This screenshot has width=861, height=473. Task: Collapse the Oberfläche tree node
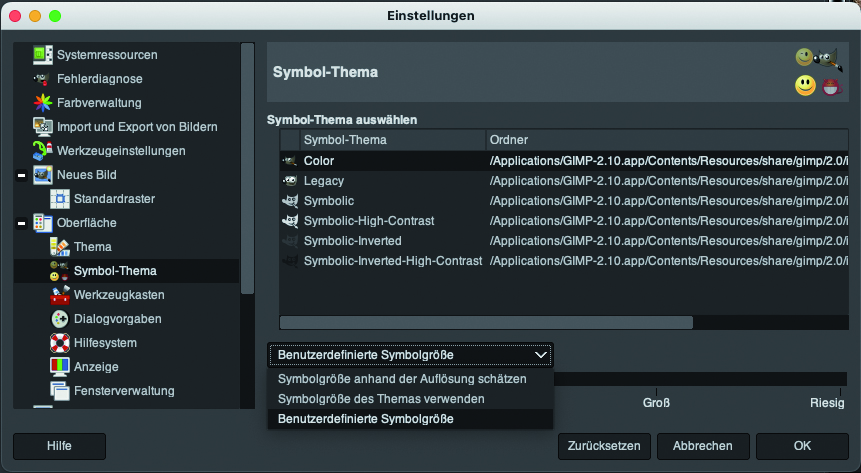click(21, 223)
